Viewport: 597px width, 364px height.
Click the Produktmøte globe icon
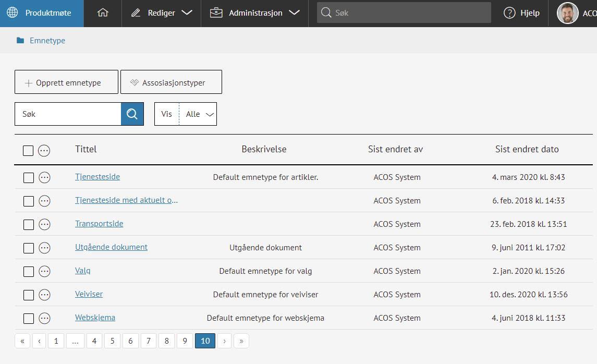[13, 13]
